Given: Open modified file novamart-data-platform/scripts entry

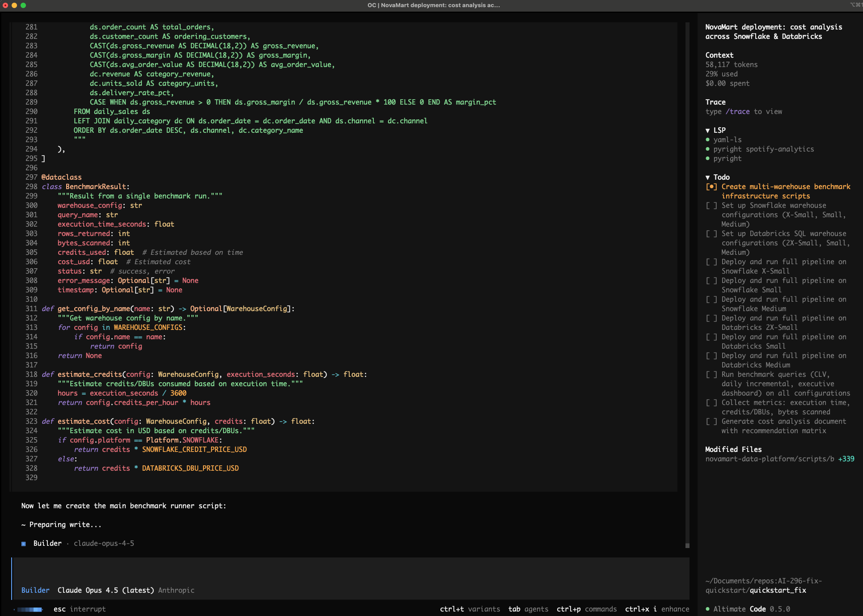Looking at the screenshot, I should 770,459.
